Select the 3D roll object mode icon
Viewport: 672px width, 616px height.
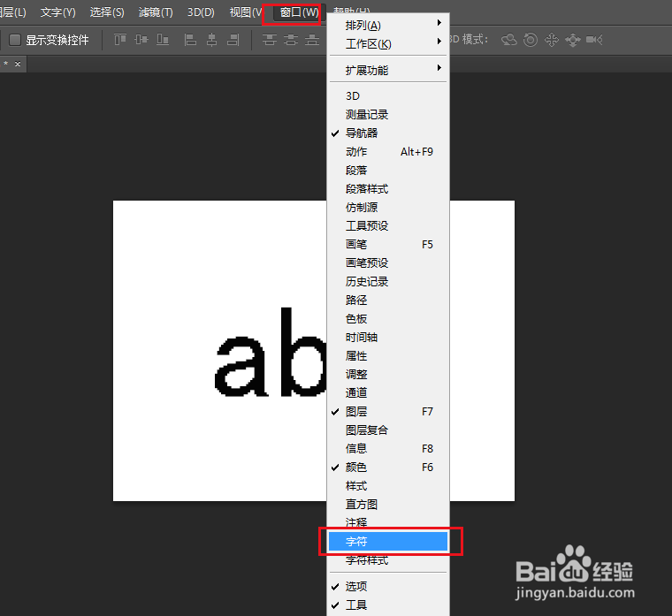point(531,40)
